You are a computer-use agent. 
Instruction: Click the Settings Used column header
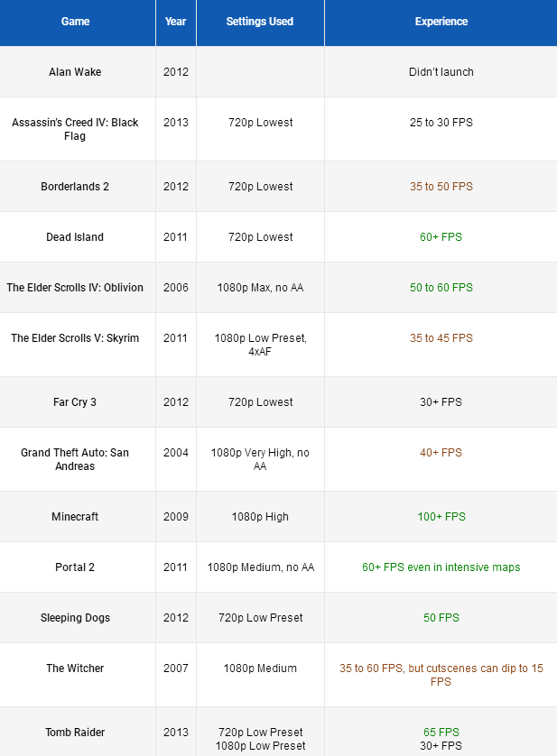tap(260, 22)
